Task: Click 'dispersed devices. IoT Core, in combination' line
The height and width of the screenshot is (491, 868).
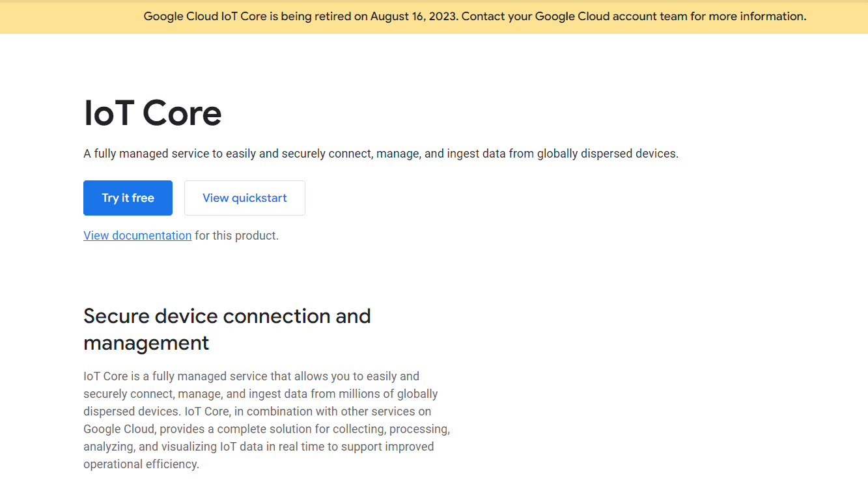Action: (x=257, y=412)
